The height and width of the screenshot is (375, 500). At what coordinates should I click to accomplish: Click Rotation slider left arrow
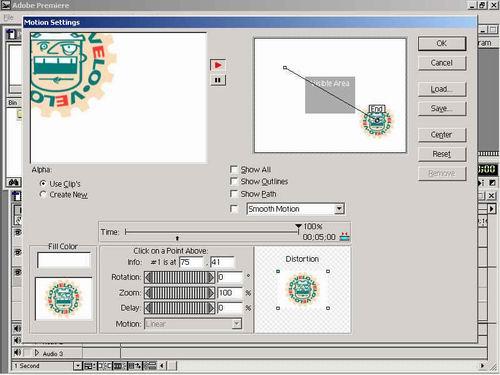tap(148, 277)
